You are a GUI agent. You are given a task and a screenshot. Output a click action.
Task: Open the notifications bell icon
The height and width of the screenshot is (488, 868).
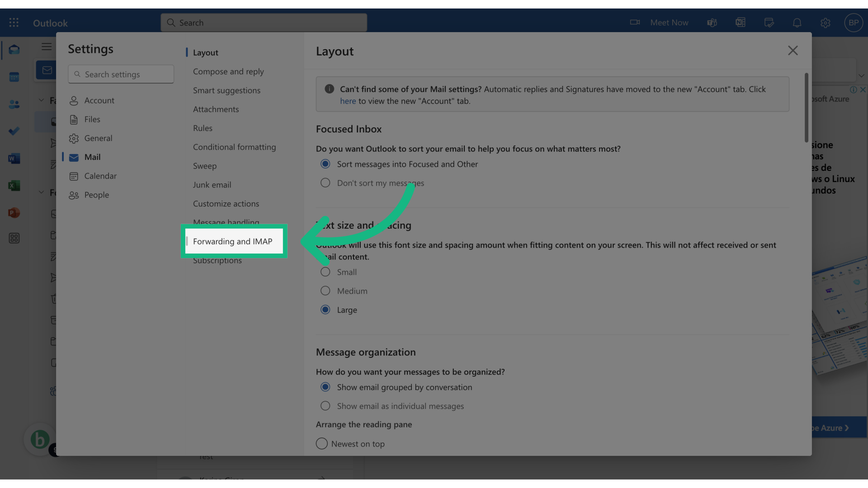tap(797, 23)
